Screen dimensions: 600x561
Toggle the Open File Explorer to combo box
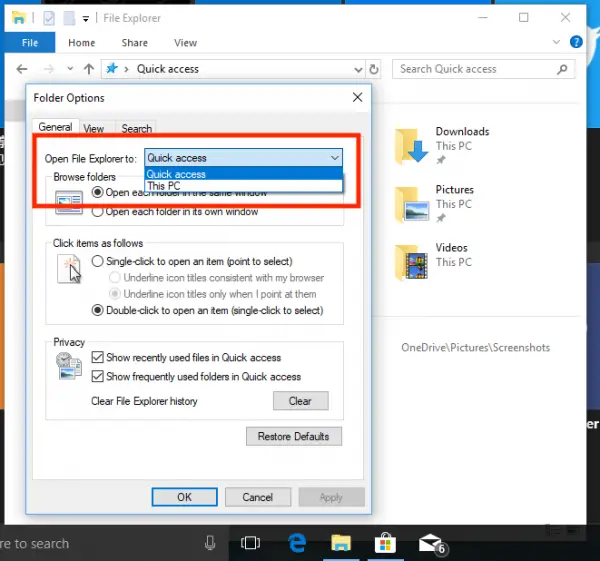point(243,158)
